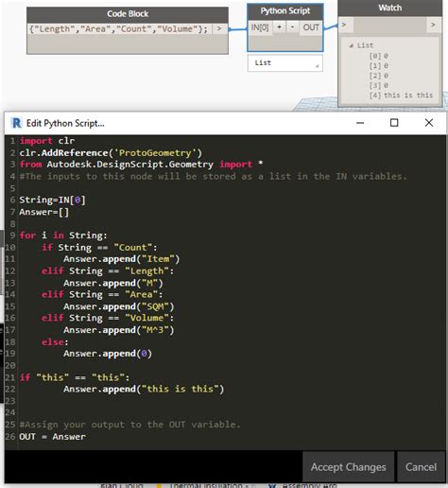Cancel the Python script edit
Screen dimensions: 448x488
click(x=421, y=467)
